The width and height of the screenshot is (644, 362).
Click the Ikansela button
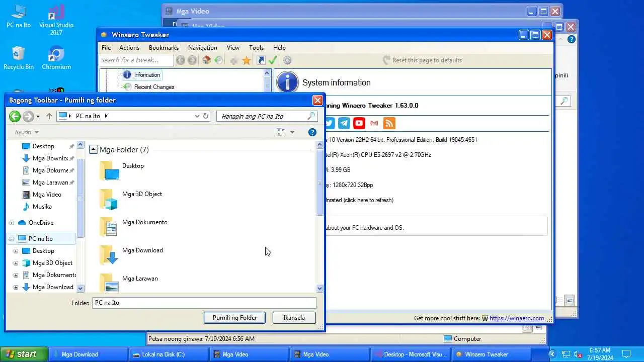click(x=294, y=318)
